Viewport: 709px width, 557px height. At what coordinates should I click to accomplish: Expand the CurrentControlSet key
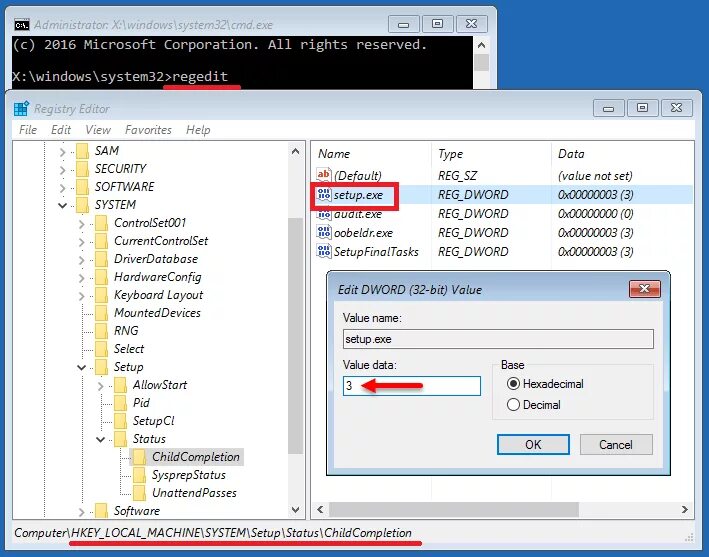81,242
